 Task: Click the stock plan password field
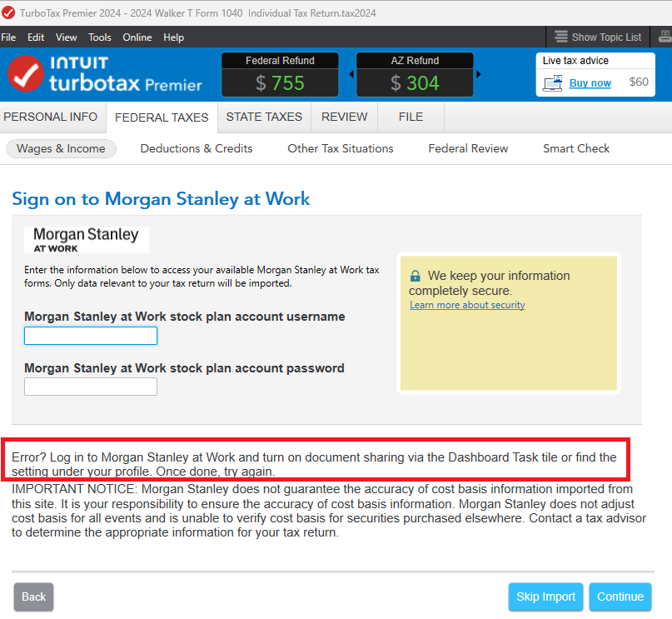(91, 387)
